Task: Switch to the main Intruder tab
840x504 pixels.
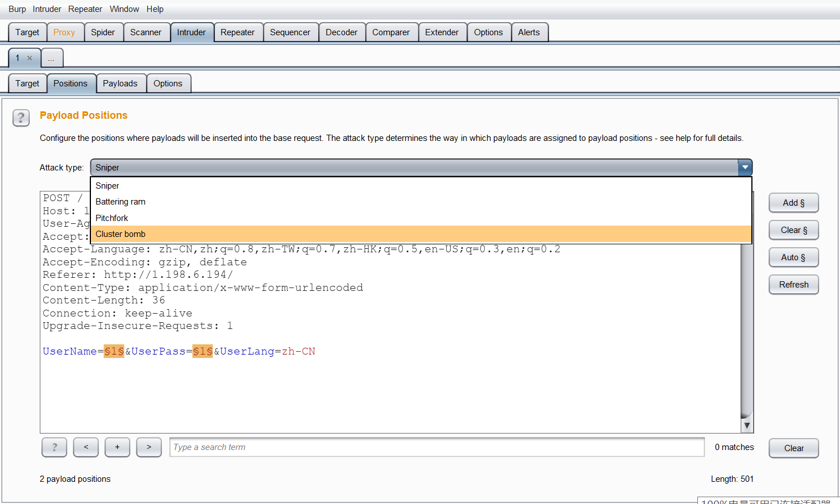Action: pyautogui.click(x=192, y=32)
